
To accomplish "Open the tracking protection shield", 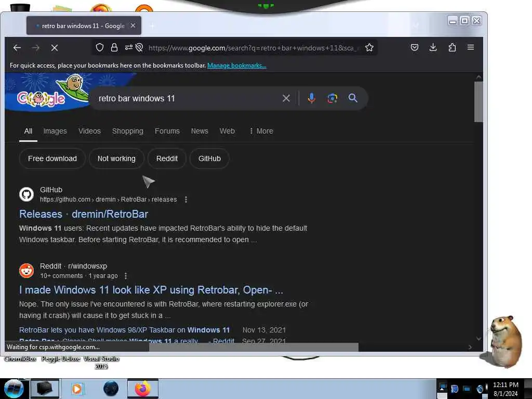I will tap(99, 47).
